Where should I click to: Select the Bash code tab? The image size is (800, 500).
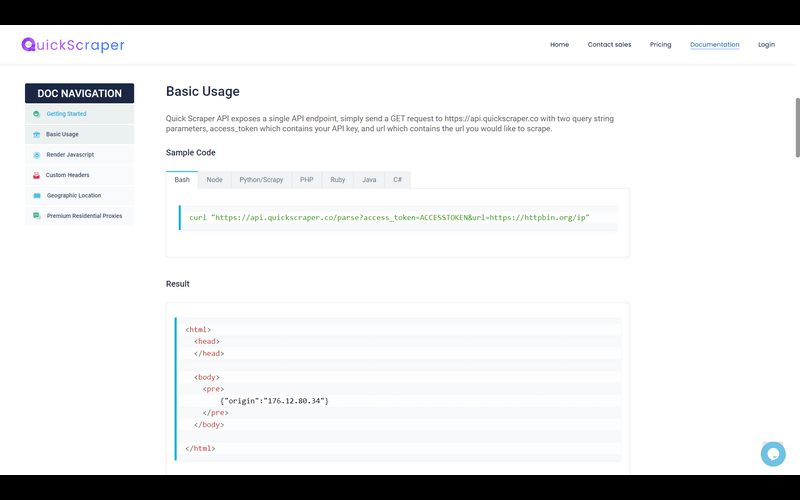(x=182, y=180)
